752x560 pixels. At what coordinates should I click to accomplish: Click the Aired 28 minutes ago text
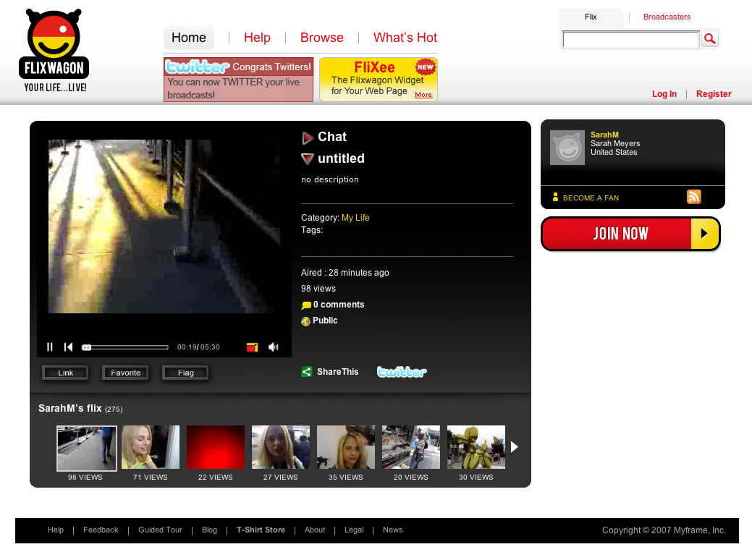(345, 273)
